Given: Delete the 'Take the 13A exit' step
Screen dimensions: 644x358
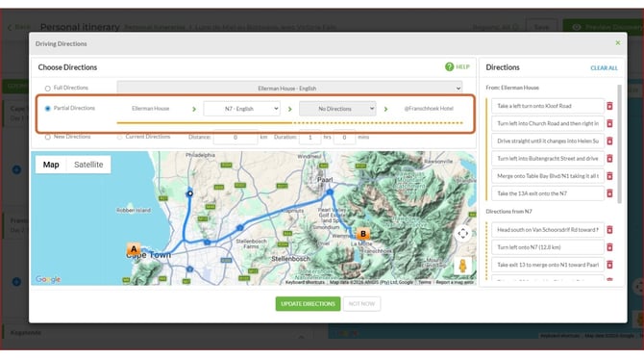Looking at the screenshot, I should pos(609,193).
